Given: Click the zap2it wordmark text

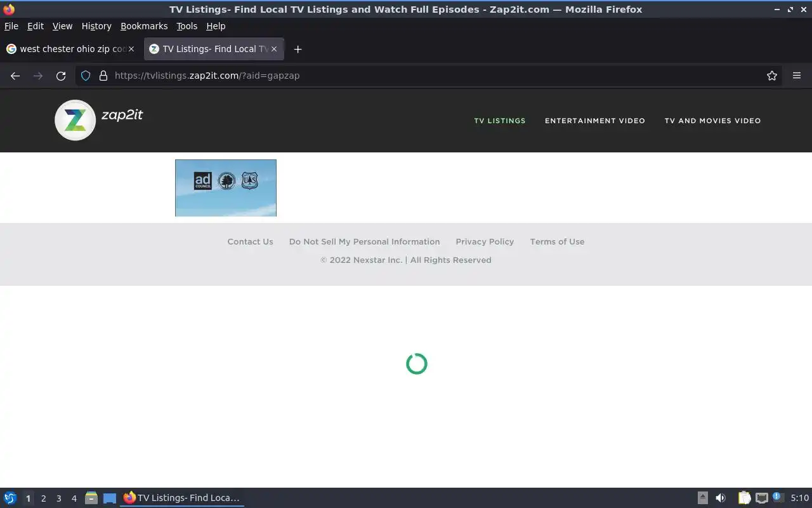Looking at the screenshot, I should tap(122, 115).
